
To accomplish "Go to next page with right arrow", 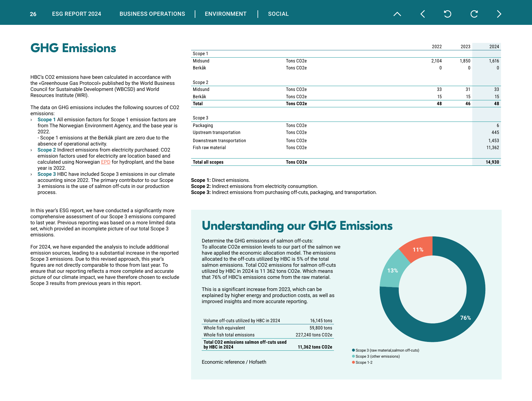I will coord(499,14).
